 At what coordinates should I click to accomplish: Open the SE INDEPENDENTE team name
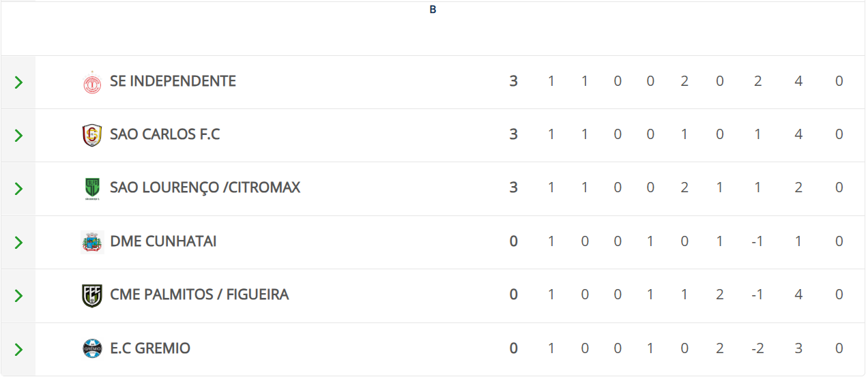point(173,81)
